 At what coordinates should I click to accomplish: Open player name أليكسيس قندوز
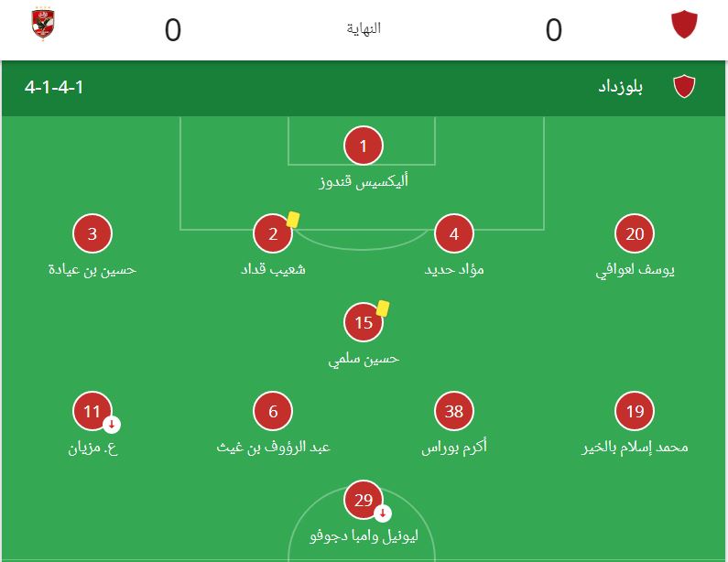coord(364,181)
